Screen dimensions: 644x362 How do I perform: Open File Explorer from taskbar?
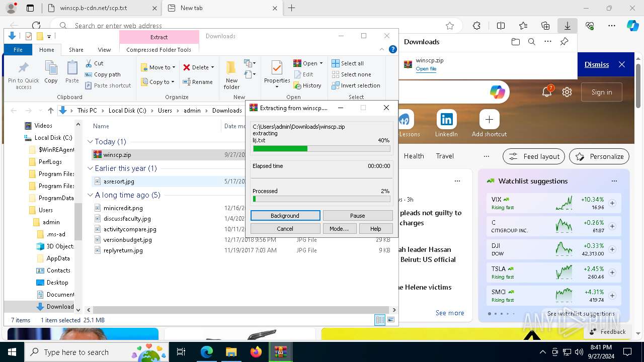(231, 352)
